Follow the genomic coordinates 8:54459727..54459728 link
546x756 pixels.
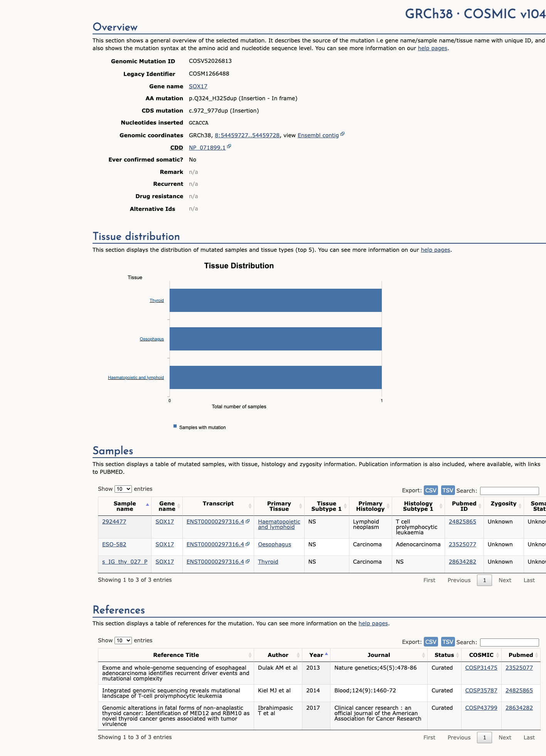click(x=247, y=135)
